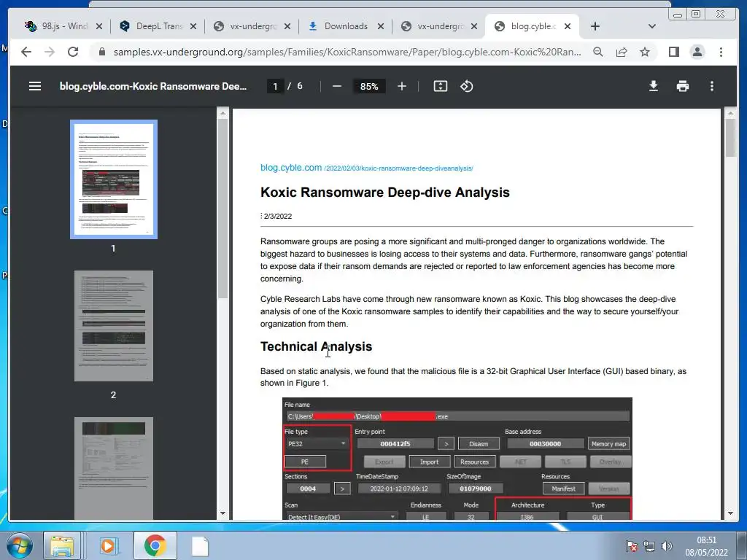747x560 pixels.
Task: Edit the 85% zoom level field
Action: point(369,86)
